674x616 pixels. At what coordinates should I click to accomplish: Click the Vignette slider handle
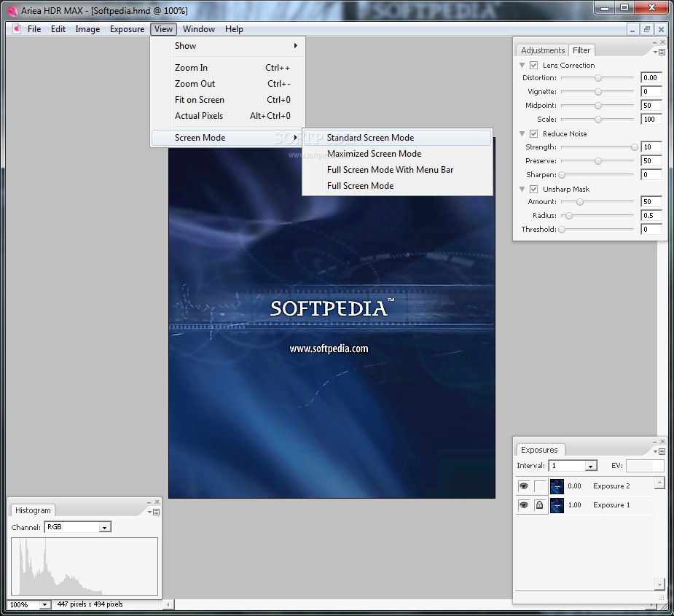click(x=598, y=92)
